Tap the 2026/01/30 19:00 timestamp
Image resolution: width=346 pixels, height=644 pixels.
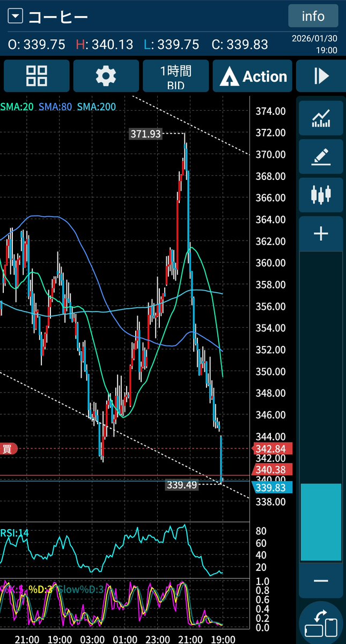click(314, 45)
